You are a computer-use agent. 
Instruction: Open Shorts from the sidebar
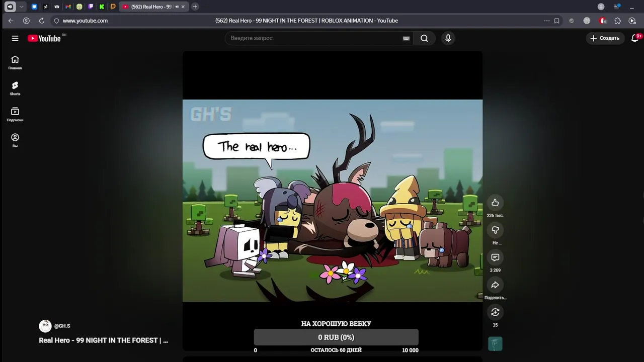pos(15,88)
